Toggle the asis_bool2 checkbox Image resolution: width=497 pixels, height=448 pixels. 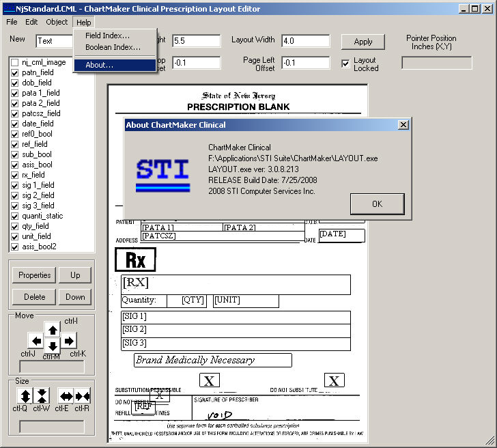coord(14,247)
